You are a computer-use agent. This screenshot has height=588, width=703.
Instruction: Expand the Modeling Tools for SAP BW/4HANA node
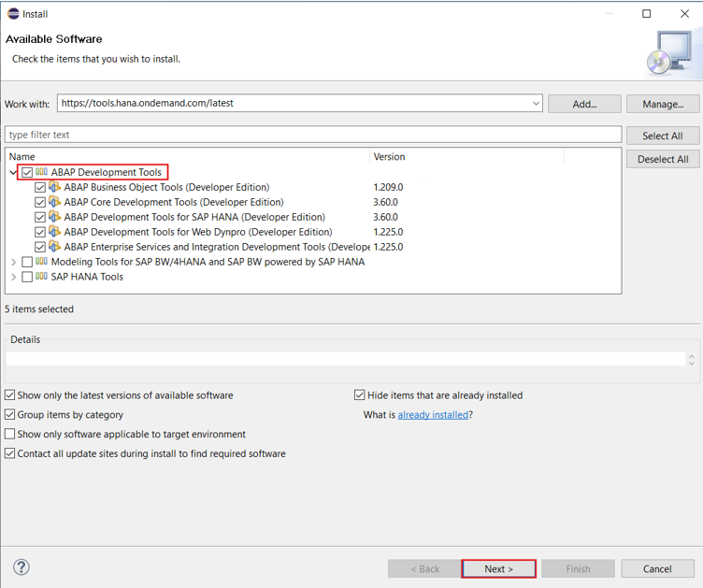tap(13, 262)
